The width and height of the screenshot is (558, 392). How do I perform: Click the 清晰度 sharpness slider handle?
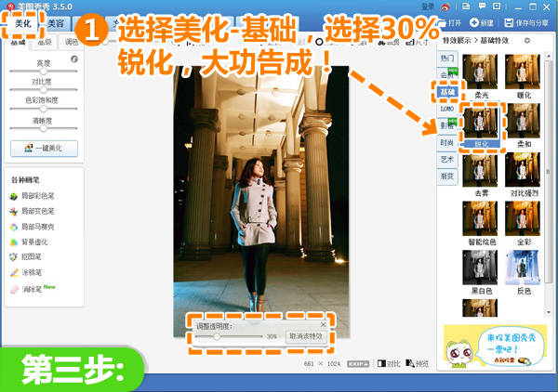click(44, 128)
